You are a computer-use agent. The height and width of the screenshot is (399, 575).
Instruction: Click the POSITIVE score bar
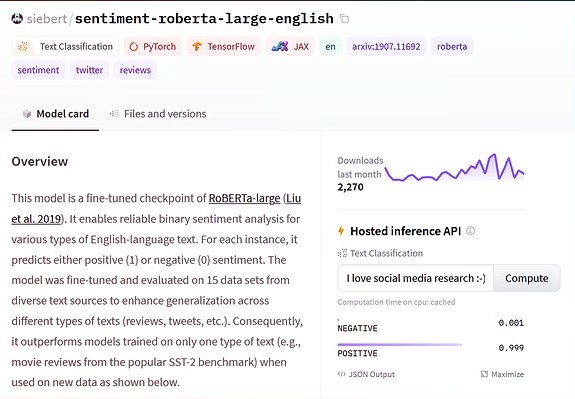400,345
